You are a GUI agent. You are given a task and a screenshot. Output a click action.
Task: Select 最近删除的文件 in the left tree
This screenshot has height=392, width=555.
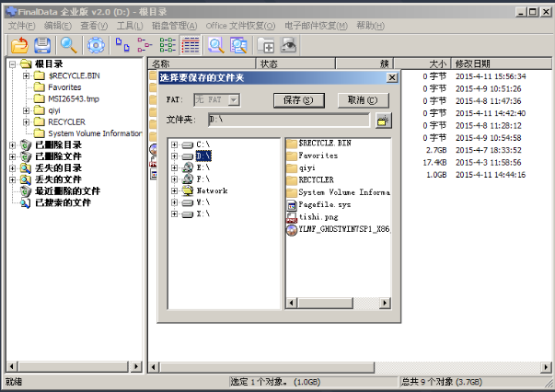pos(67,191)
